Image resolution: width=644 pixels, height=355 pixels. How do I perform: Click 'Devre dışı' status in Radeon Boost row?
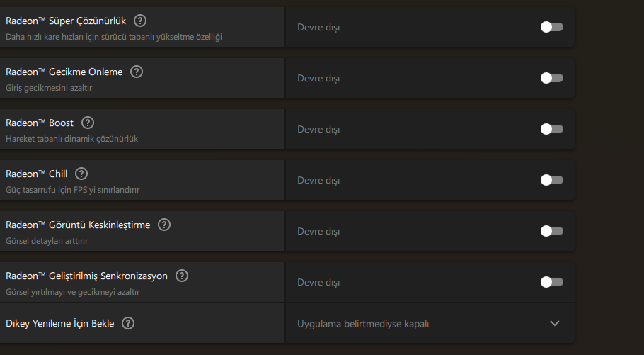(x=318, y=130)
